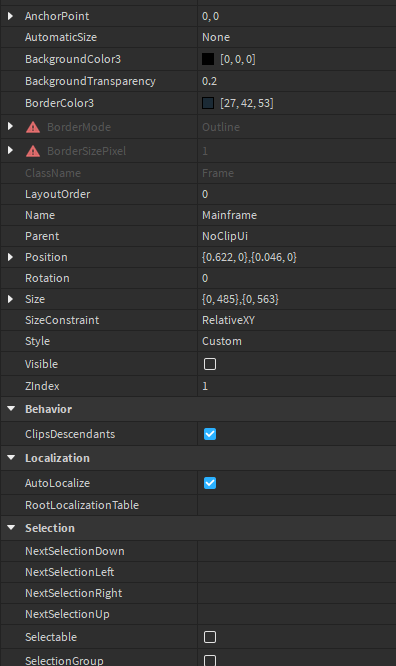Select the RootLocalizationTable property label
Image resolution: width=396 pixels, height=666 pixels.
(x=82, y=505)
